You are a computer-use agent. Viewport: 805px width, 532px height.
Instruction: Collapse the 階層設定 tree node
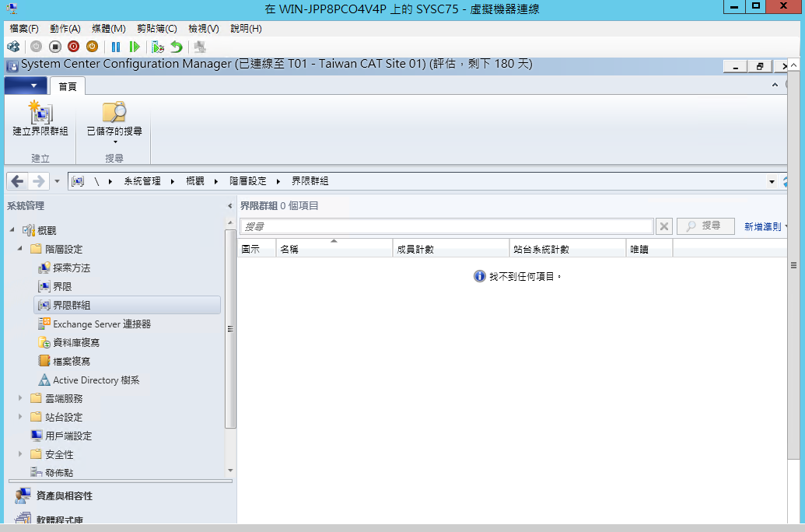pos(20,249)
